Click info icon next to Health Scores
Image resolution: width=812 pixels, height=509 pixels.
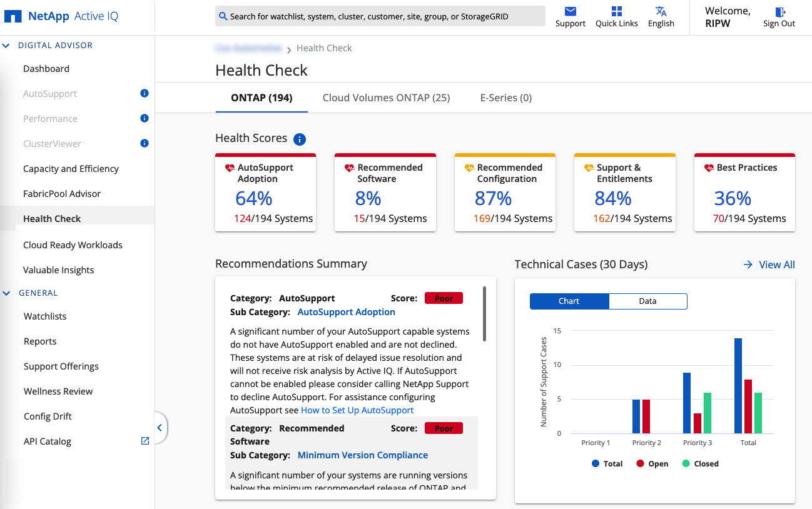[x=300, y=139]
